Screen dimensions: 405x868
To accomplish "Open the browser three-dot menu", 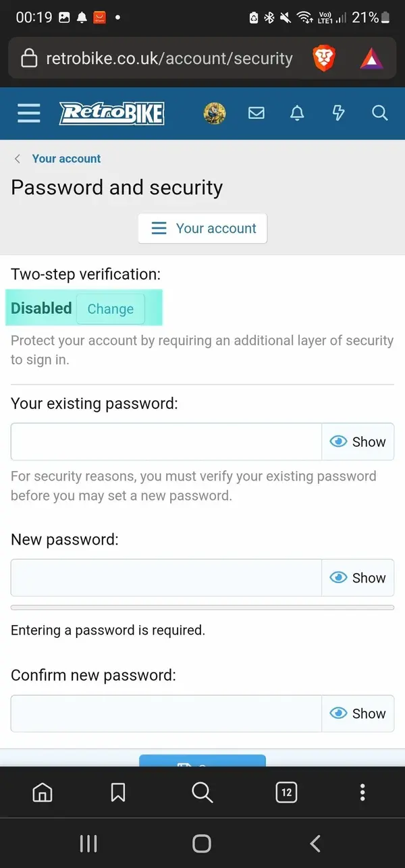I will pyautogui.click(x=362, y=792).
